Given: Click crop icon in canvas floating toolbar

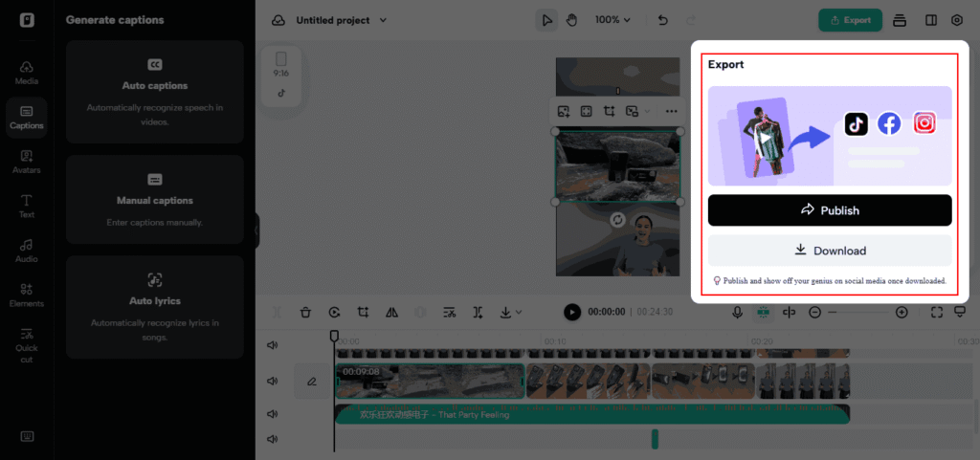Looking at the screenshot, I should [x=609, y=111].
